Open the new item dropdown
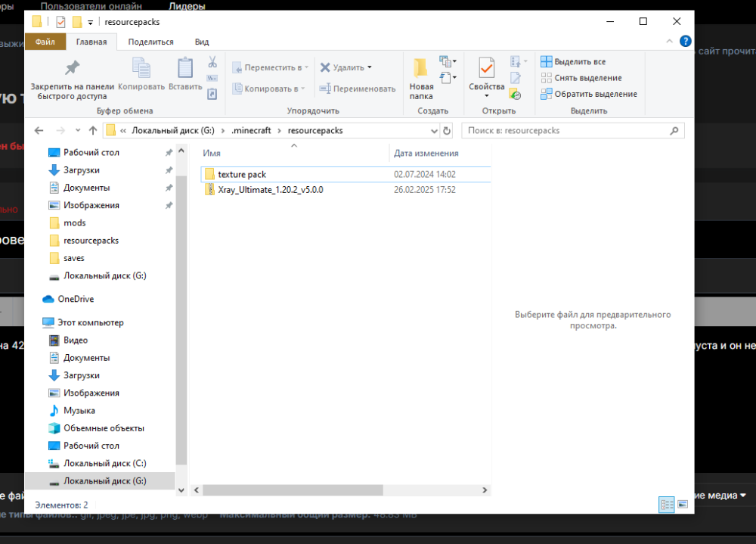Screen dimensions: 756x544 (448, 62)
